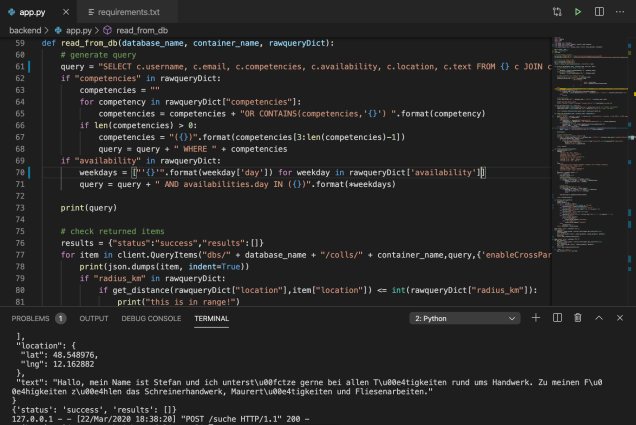Open the Problems panel tab

pos(30,318)
